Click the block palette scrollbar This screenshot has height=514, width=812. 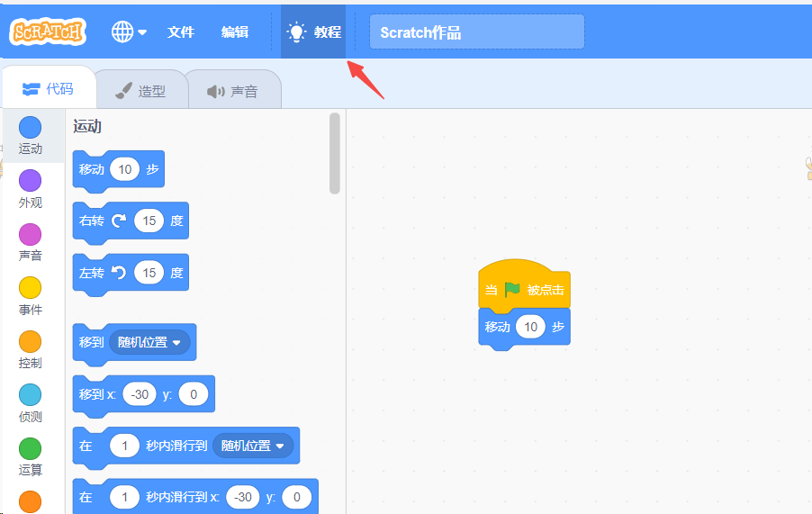[335, 153]
